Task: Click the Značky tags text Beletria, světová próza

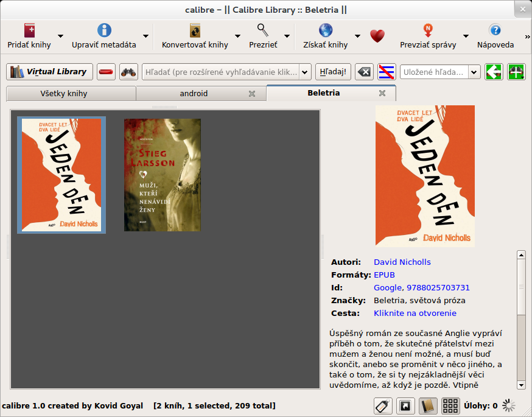Action: click(x=419, y=301)
